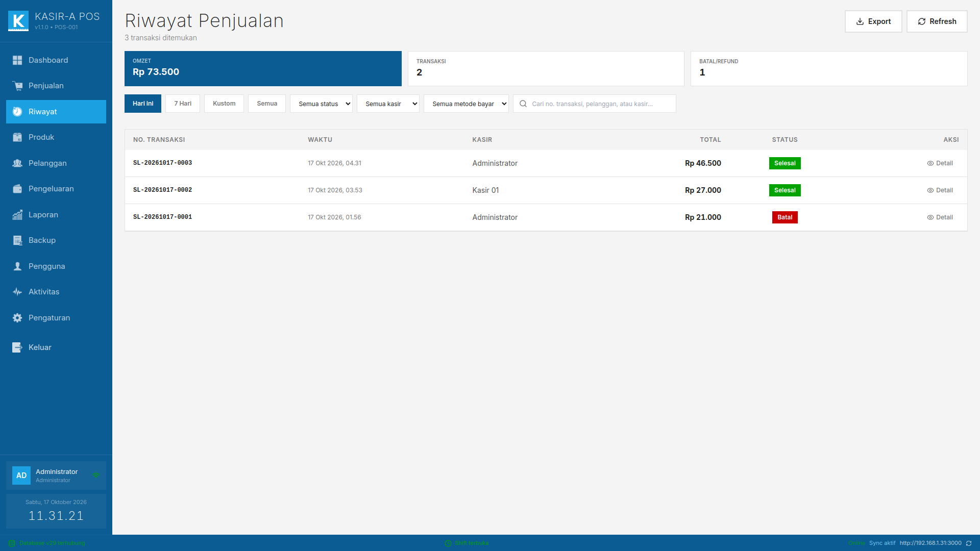The height and width of the screenshot is (551, 980).
Task: Open the Produk box icon
Action: [x=17, y=137]
